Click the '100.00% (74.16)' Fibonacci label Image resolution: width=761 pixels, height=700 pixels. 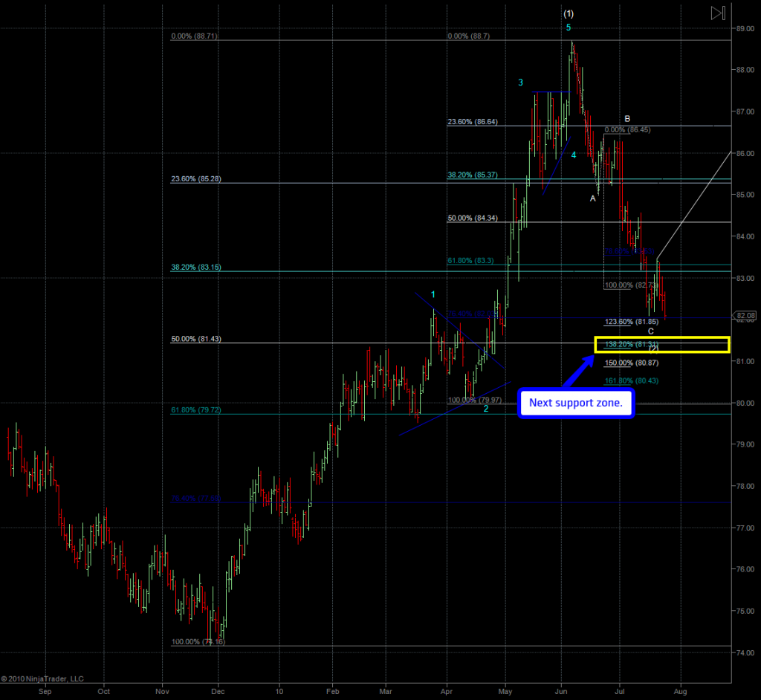(x=198, y=642)
